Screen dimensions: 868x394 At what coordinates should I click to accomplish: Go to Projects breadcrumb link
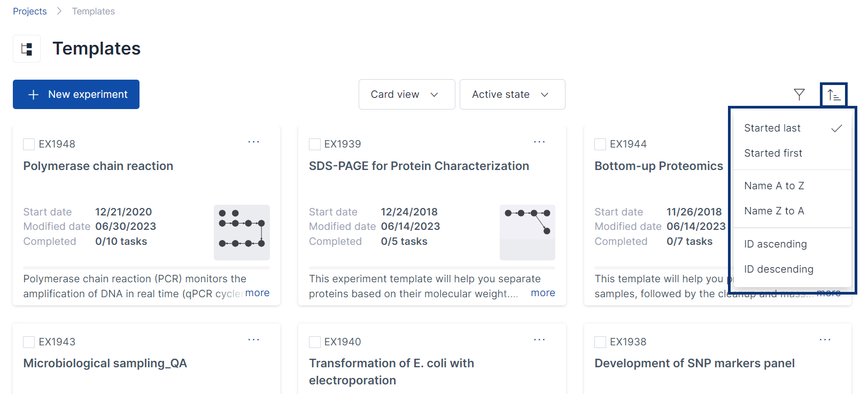click(30, 11)
